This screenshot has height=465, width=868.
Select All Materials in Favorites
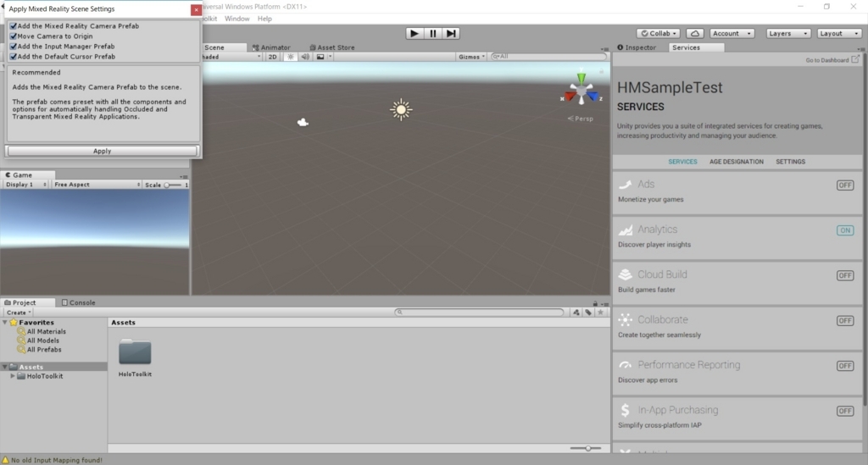coord(46,332)
